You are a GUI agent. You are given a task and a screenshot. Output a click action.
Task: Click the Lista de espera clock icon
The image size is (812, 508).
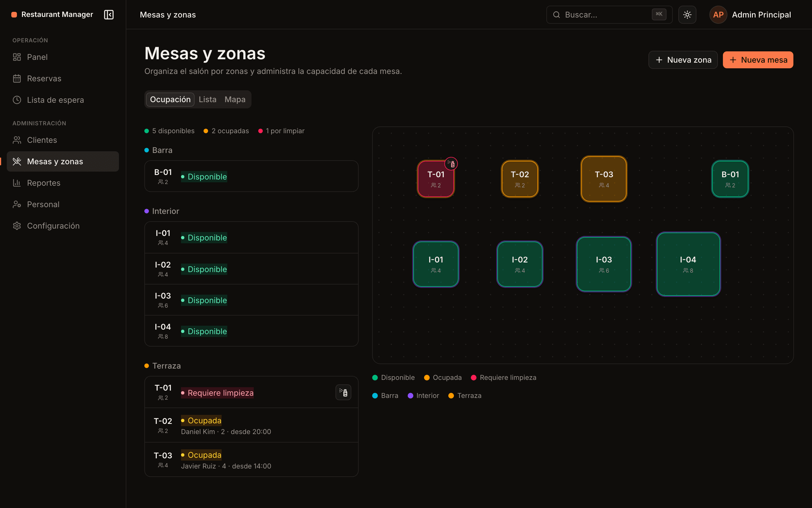tap(17, 100)
